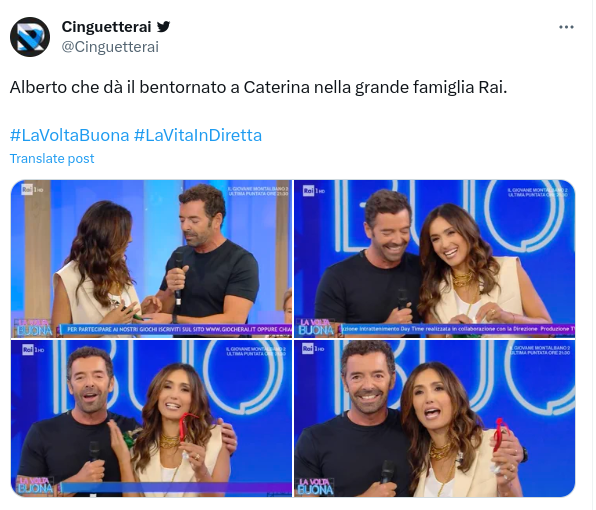Open the top-left photo with microphone
The height and width of the screenshot is (510, 596).
tap(151, 259)
